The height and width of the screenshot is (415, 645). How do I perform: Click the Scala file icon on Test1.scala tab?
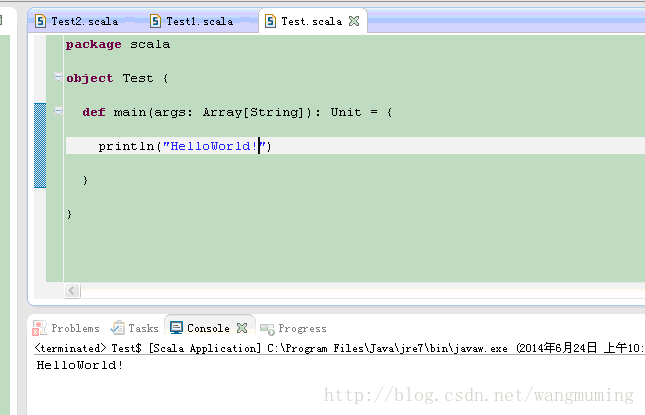coord(155,21)
